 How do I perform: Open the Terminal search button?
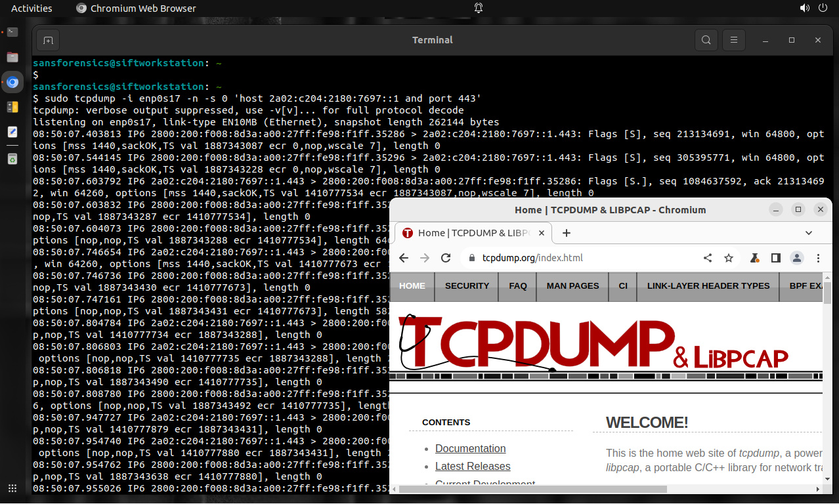coord(706,40)
